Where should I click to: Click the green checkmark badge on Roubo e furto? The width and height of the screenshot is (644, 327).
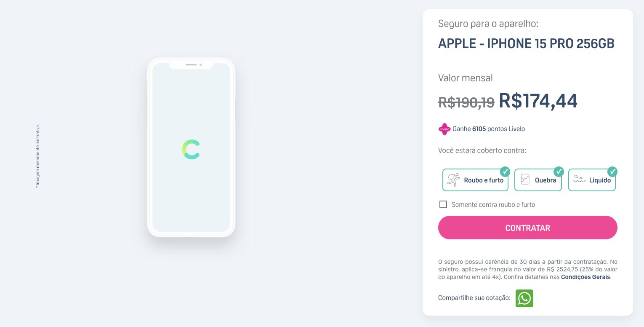(x=505, y=172)
